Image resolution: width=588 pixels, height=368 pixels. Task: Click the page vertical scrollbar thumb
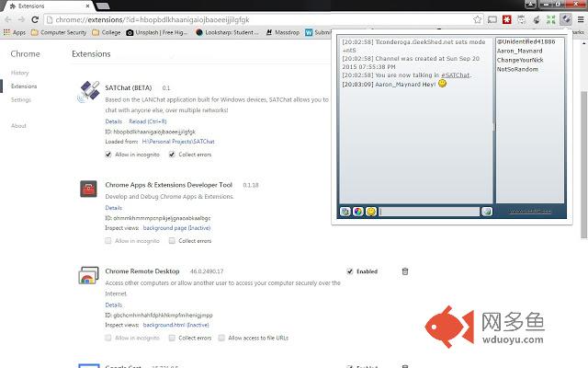coord(584,165)
